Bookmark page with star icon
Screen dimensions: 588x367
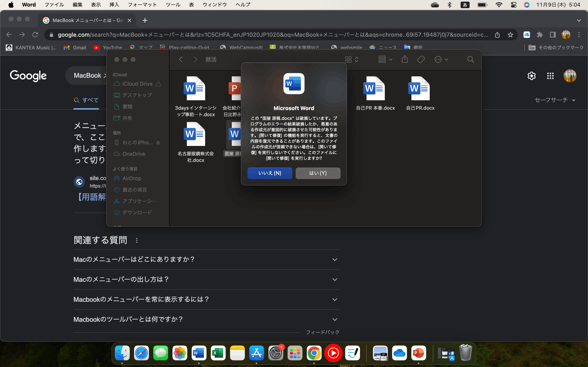[510, 35]
